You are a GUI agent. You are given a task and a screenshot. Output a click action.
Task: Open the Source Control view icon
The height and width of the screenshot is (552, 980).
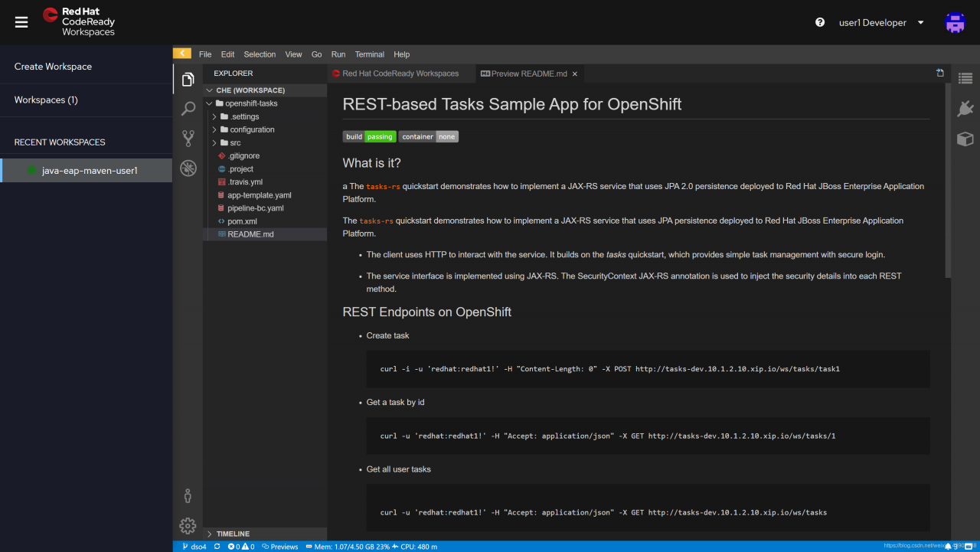188,139
